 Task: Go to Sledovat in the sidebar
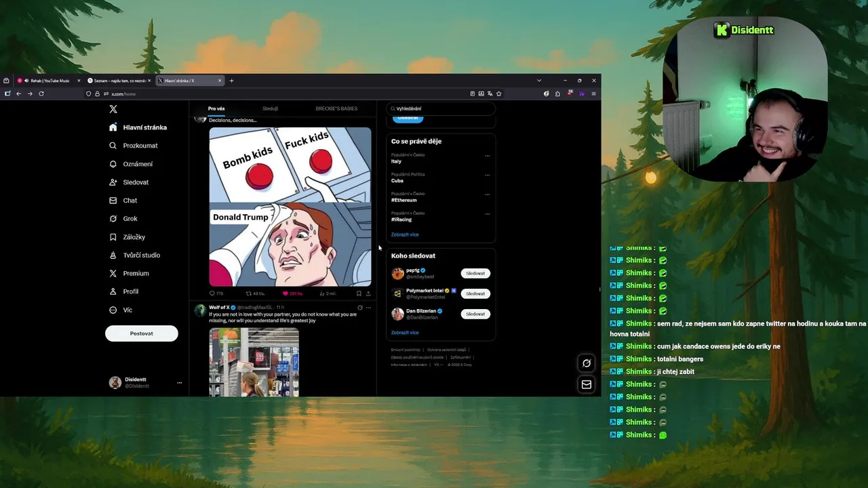[x=129, y=182]
